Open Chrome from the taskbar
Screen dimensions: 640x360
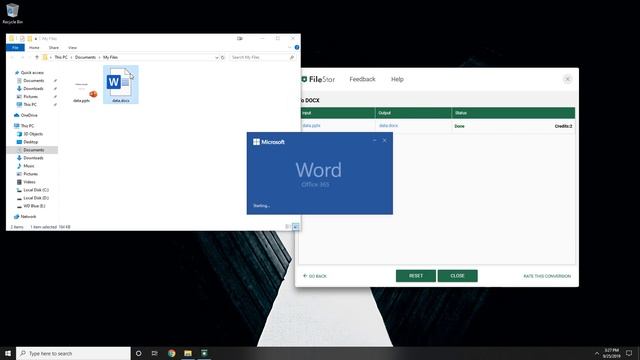[x=171, y=353]
